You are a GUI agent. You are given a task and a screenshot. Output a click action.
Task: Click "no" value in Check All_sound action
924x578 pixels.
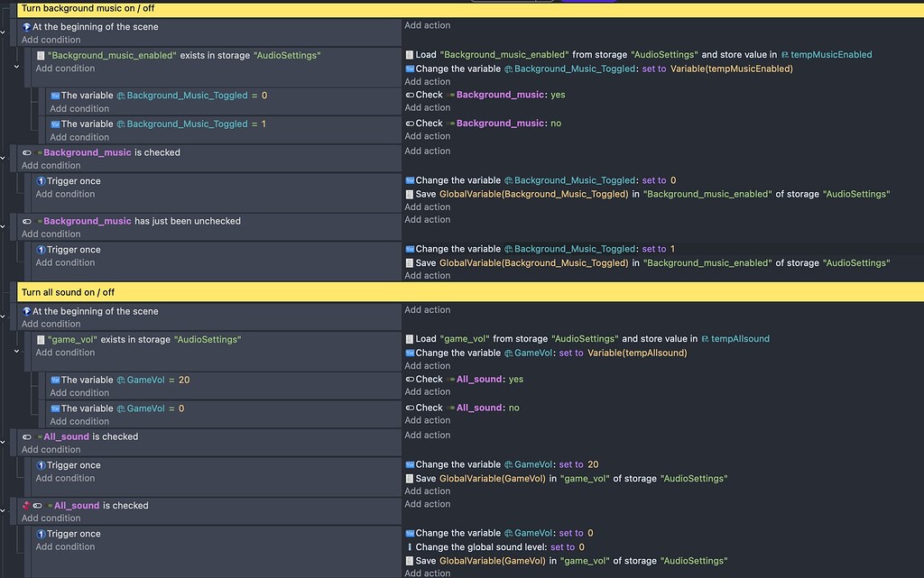coord(513,408)
